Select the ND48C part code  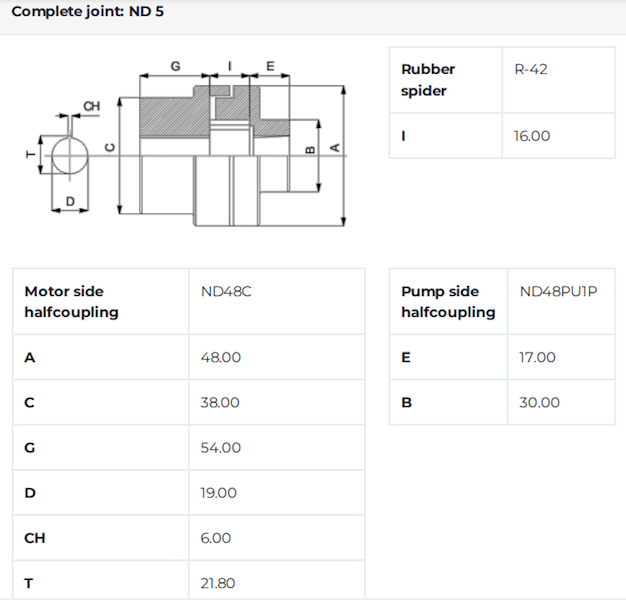tap(225, 292)
